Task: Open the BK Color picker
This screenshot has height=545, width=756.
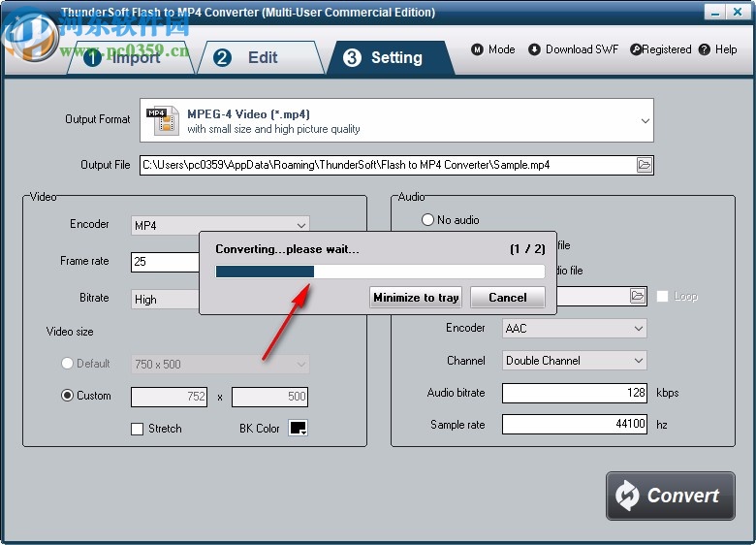Action: pyautogui.click(x=298, y=428)
